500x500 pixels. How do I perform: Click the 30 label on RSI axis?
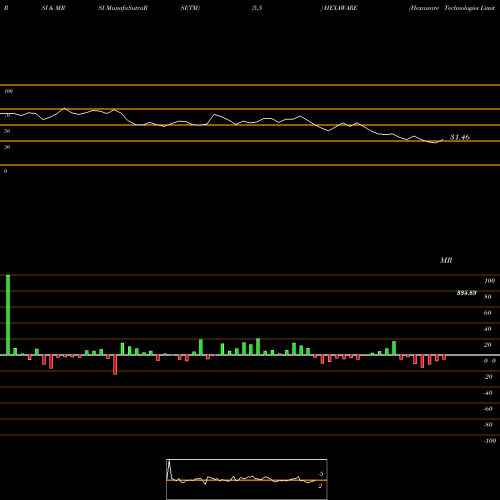click(x=7, y=147)
